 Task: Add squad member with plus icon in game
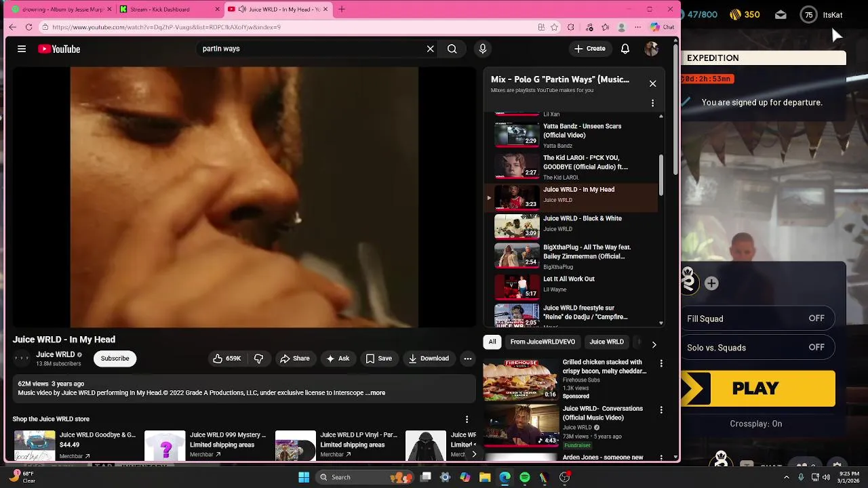point(711,283)
